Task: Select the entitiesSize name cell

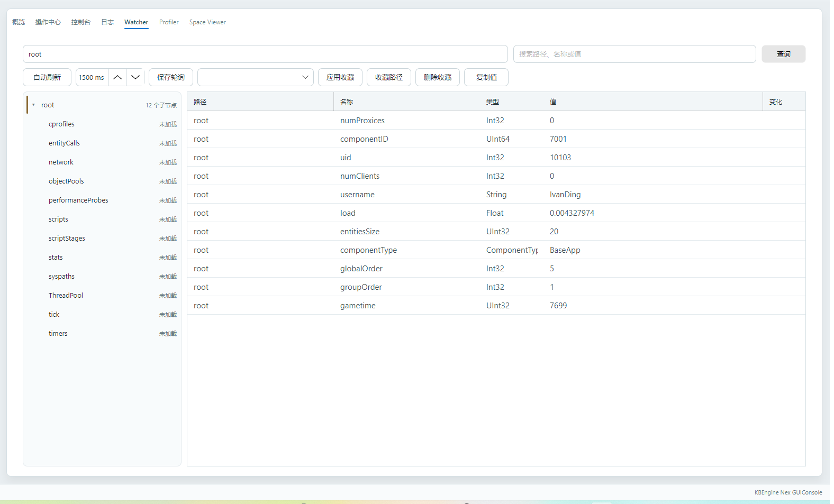Action: 360,232
